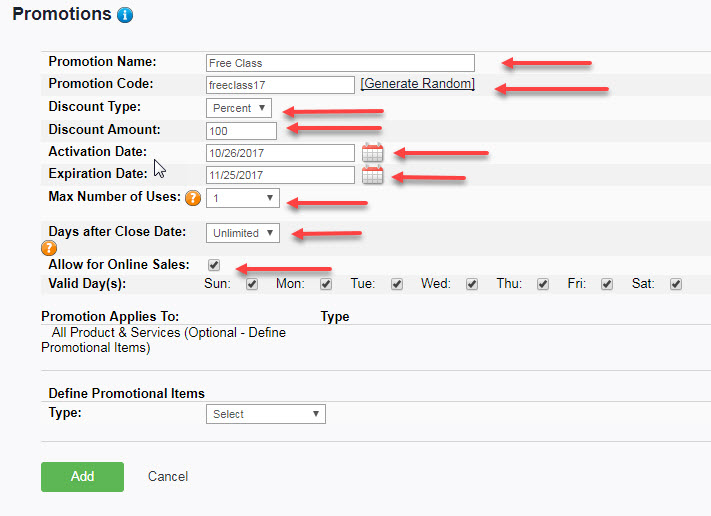Click Days after Close Date help icon

[48, 248]
